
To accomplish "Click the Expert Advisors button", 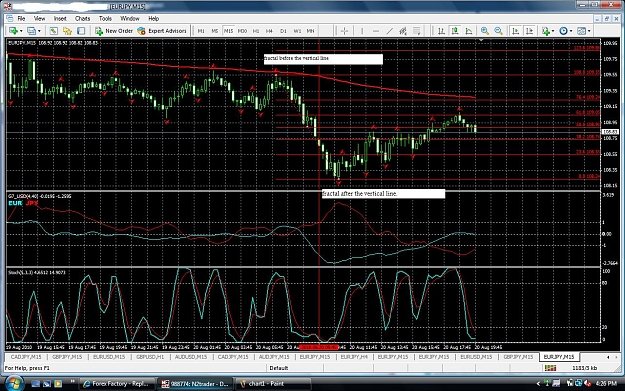I will [x=162, y=31].
